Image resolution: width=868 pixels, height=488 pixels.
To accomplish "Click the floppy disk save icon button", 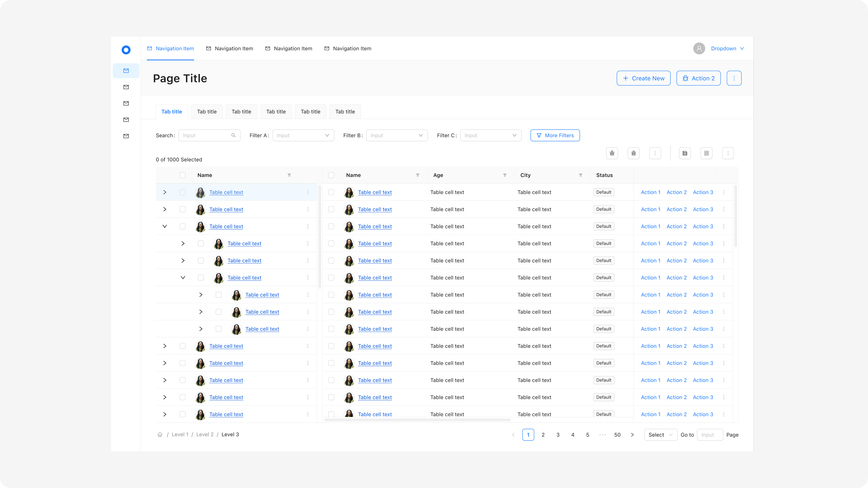I will click(x=685, y=153).
